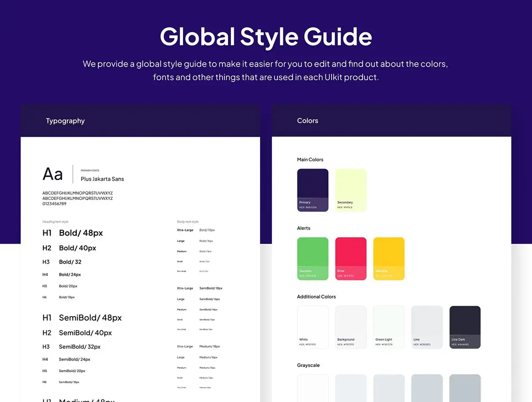This screenshot has height=402, width=532.
Task: Select the Plus Jakarta Sans font name
Action: [102, 179]
